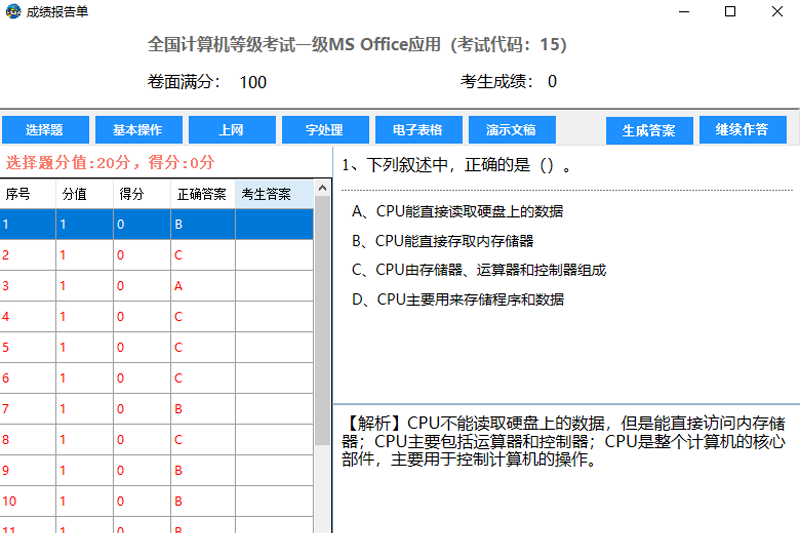Open the 基本操作 section tab
The width and height of the screenshot is (800, 533).
pos(138,130)
